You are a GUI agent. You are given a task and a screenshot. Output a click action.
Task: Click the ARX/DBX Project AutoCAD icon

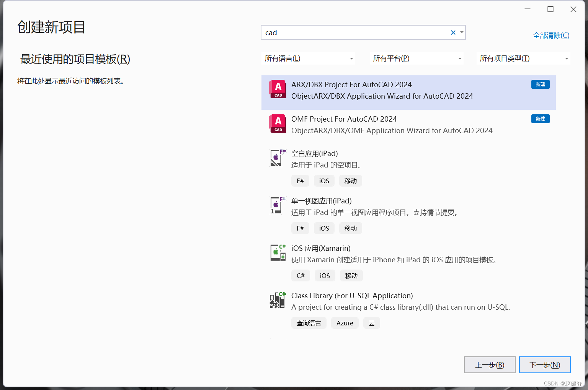[x=278, y=89]
